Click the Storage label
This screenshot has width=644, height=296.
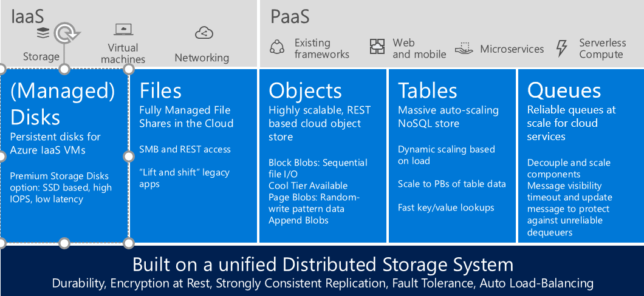pos(41,56)
